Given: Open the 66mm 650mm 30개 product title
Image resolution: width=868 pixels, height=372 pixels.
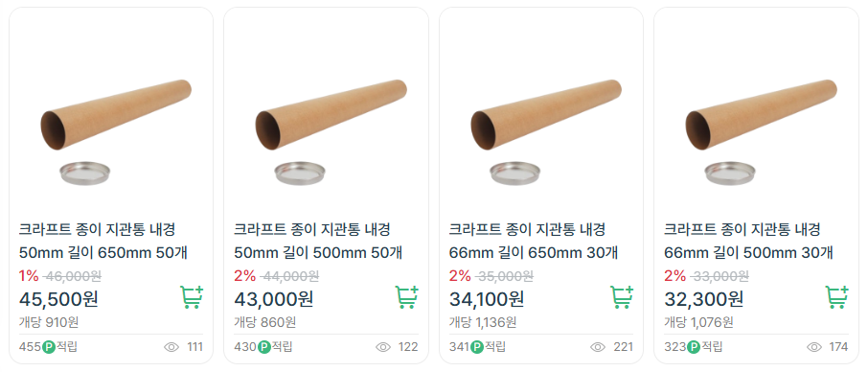Looking at the screenshot, I should tap(534, 242).
